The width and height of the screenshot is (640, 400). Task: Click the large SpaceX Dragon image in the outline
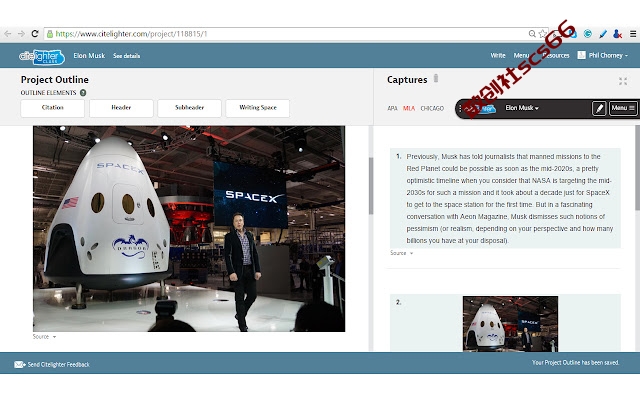(189, 229)
